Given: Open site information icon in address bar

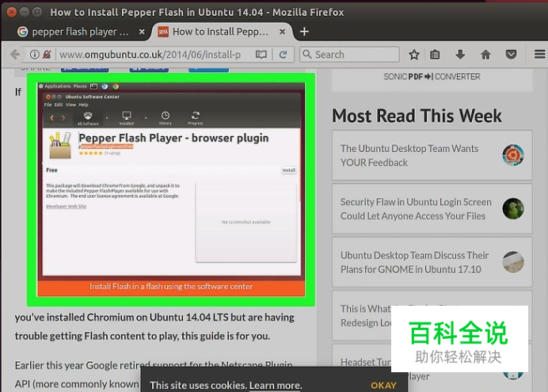Looking at the screenshot, I should pyautogui.click(x=34, y=55).
